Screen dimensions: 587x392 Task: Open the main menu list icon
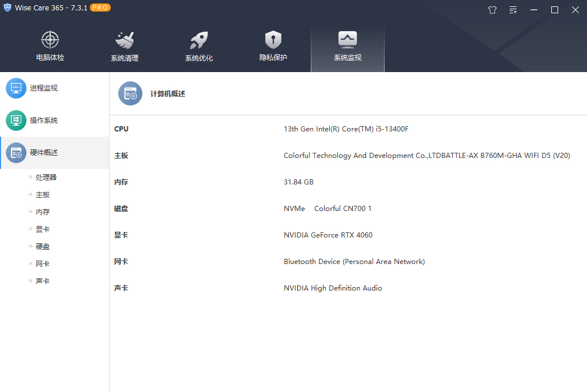tap(513, 10)
